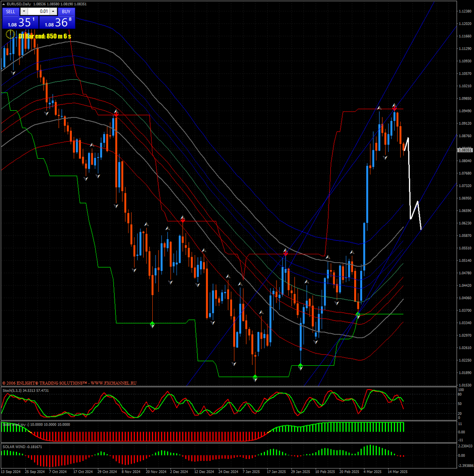This screenshot has width=474, height=476.
Task: Collapse the one-click trading panel with its triangle
Action: pyautogui.click(x=3, y=4)
